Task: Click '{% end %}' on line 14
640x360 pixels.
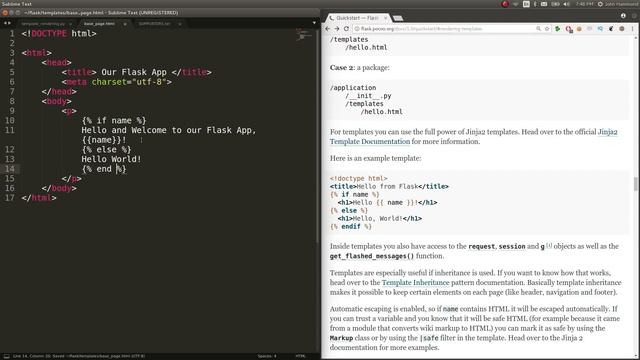Action: tap(104, 169)
